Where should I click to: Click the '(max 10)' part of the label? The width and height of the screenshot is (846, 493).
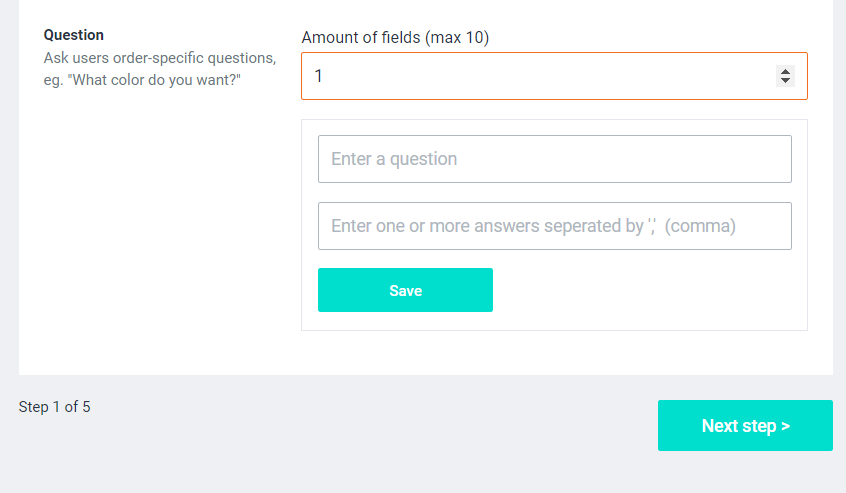(x=457, y=37)
